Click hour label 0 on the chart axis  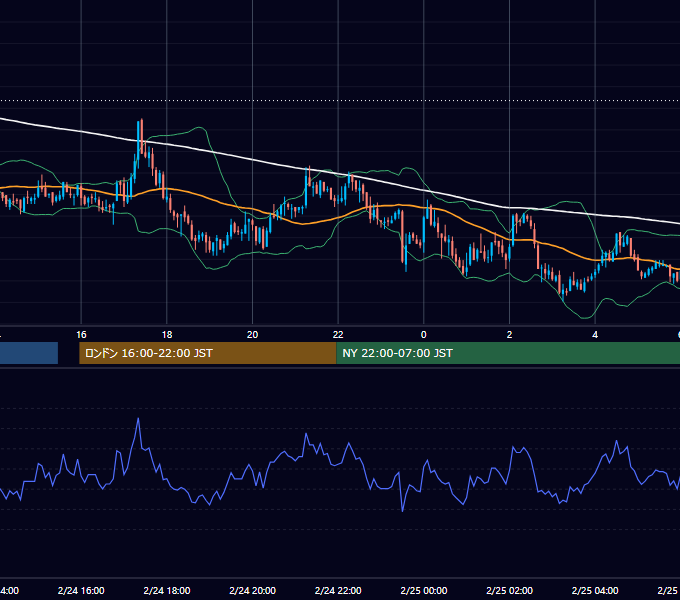pyautogui.click(x=424, y=335)
